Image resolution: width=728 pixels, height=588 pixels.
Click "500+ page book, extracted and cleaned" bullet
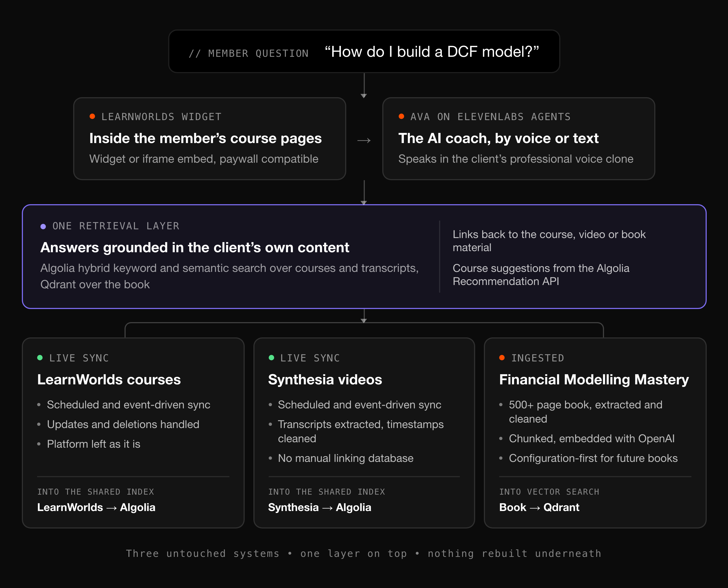[x=585, y=412]
